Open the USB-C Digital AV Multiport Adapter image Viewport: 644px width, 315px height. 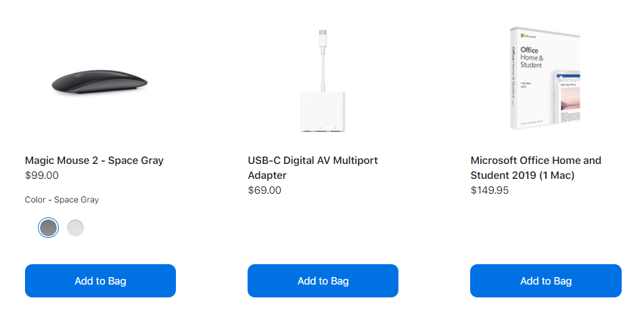tap(323, 81)
